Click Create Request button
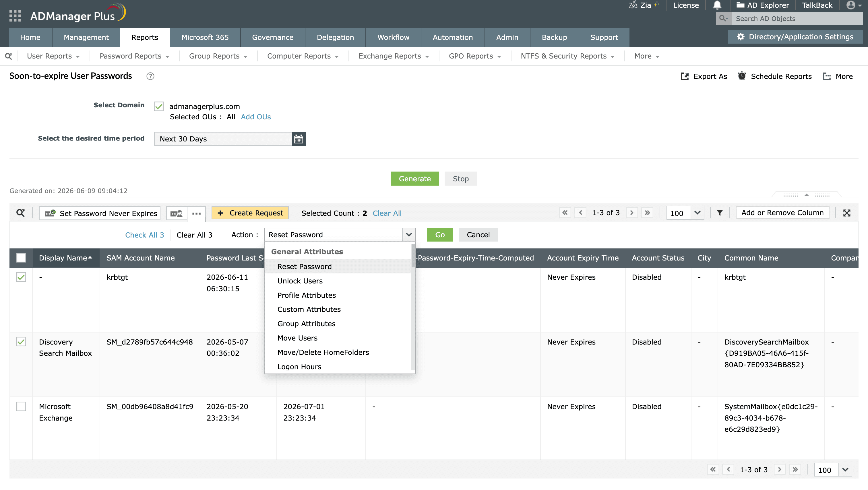Screen dimensions: 868x490 [x=250, y=213]
